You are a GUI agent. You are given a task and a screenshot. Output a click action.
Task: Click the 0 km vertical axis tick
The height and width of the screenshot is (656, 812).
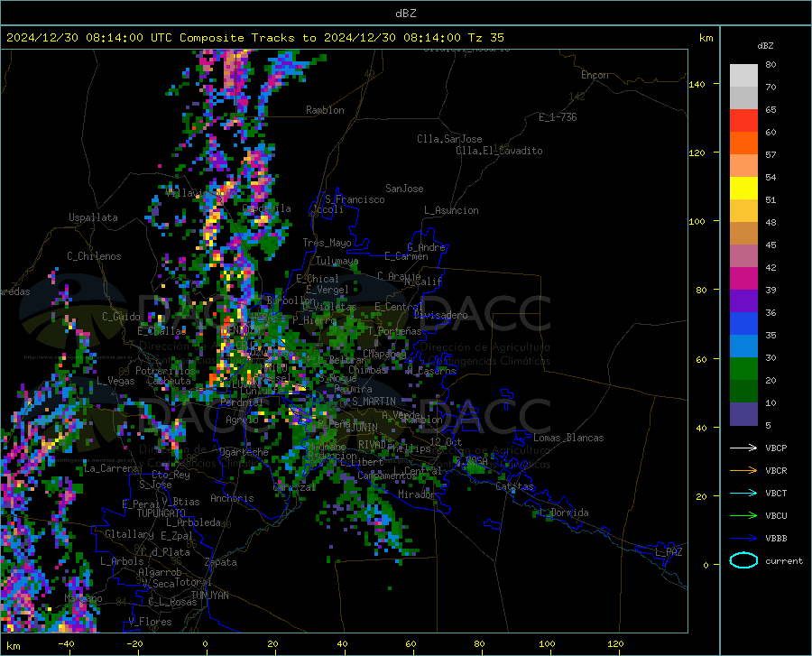tap(706, 564)
